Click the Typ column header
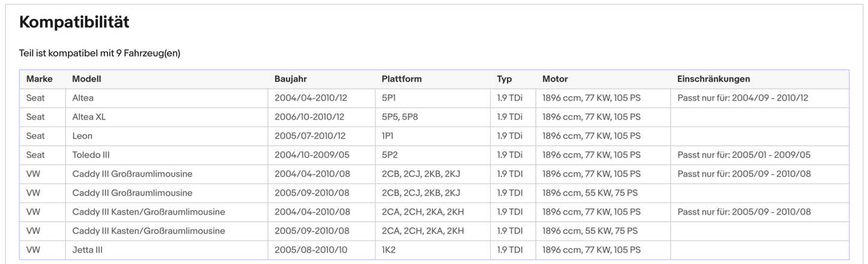 pyautogui.click(x=504, y=79)
